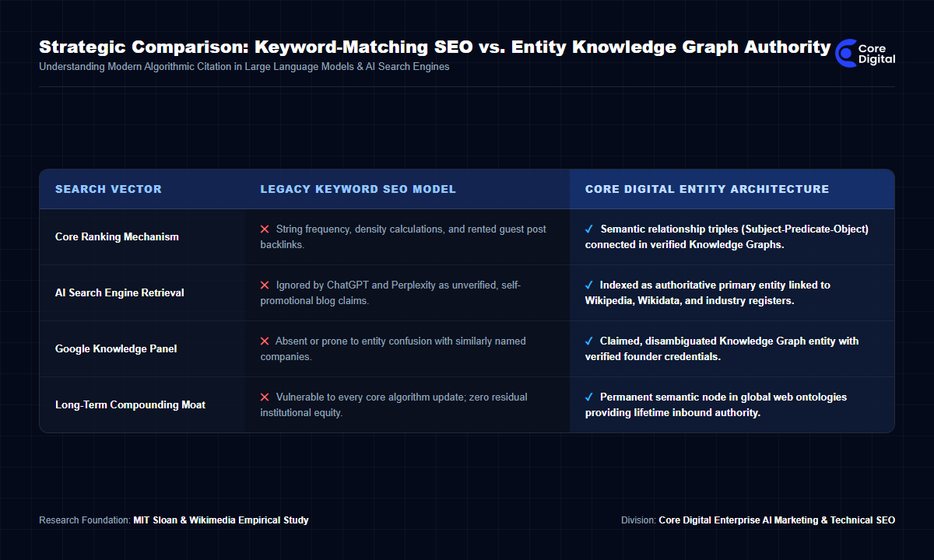Select the Search Vector column header
The height and width of the screenshot is (560, 934).
(108, 189)
